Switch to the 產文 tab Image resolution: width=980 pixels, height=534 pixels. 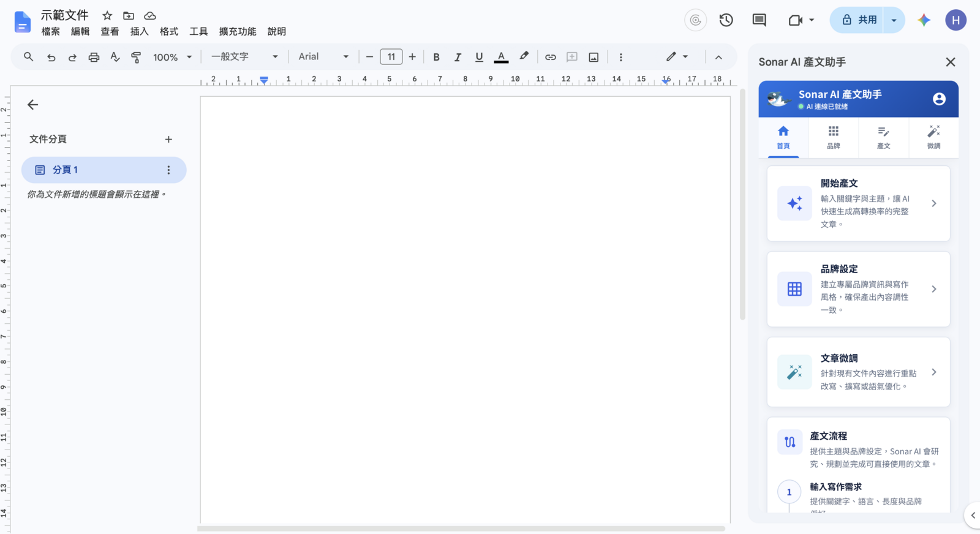[883, 138]
